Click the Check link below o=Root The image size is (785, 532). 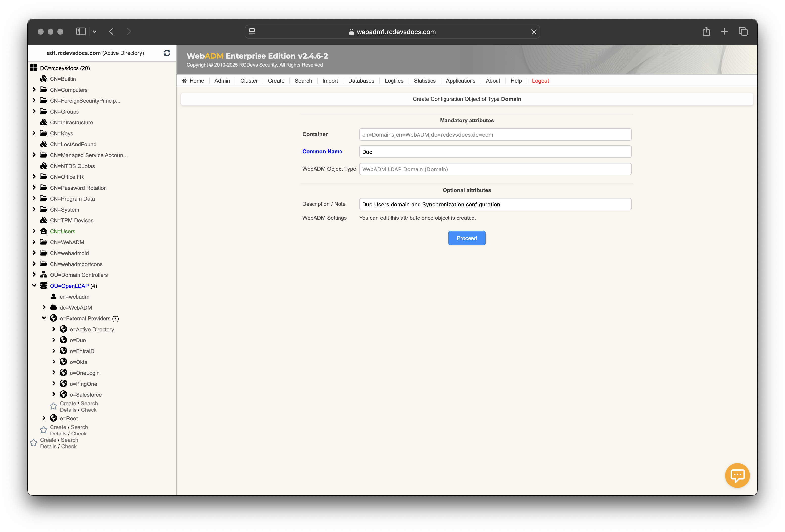79,434
